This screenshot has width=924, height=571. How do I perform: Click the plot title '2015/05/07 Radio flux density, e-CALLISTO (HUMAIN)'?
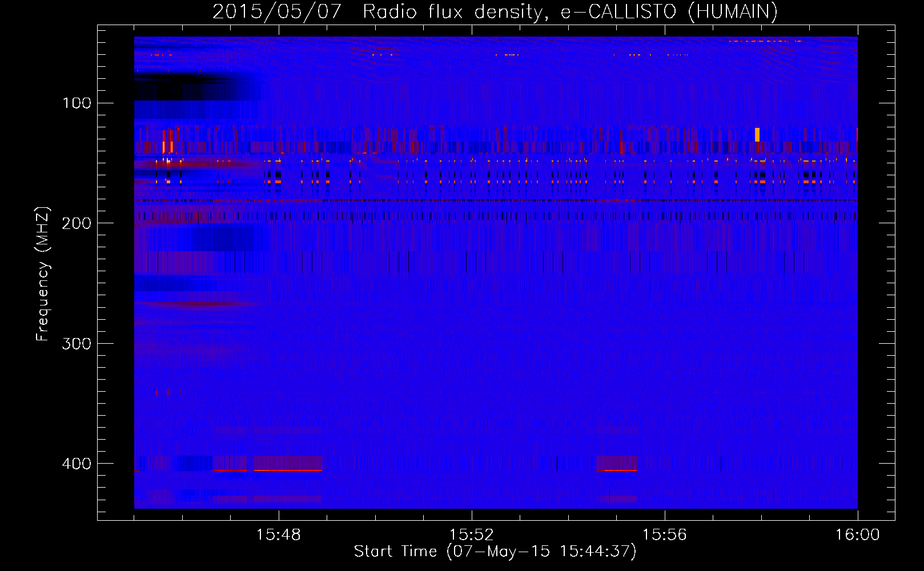click(495, 11)
